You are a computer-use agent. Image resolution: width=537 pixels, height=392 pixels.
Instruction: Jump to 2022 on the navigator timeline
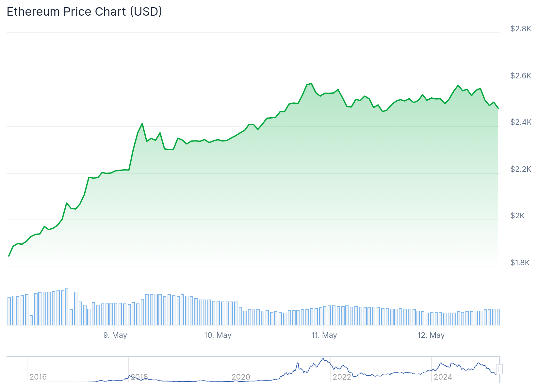coord(342,377)
